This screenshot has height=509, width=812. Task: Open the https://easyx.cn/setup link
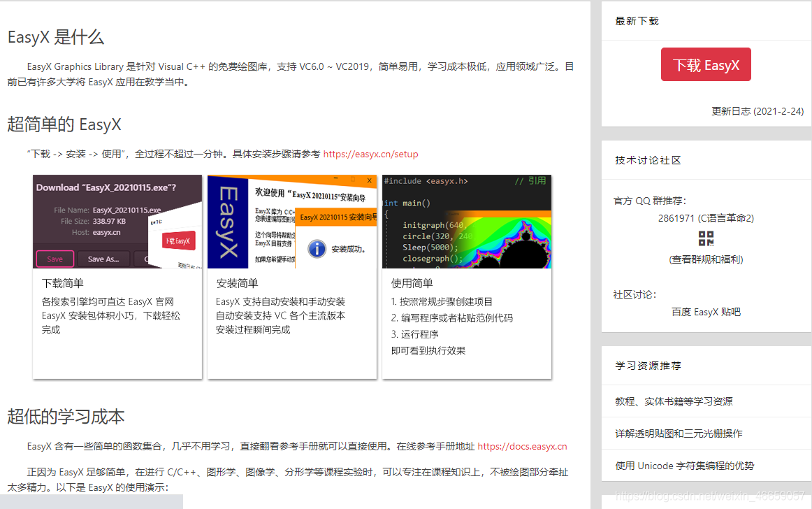[x=371, y=154]
